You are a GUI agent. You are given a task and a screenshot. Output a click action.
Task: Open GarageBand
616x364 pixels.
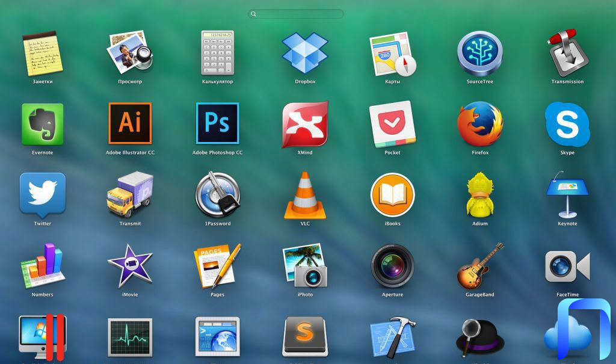[x=479, y=266]
